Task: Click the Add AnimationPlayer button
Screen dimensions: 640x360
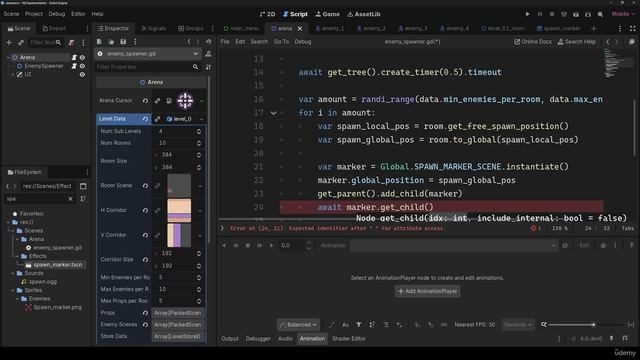Action: pyautogui.click(x=427, y=291)
